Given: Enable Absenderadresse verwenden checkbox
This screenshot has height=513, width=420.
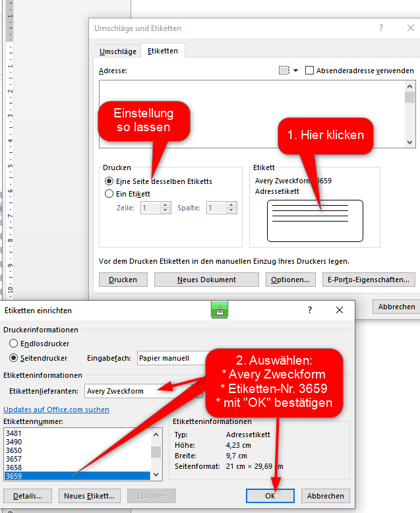Looking at the screenshot, I should (309, 71).
